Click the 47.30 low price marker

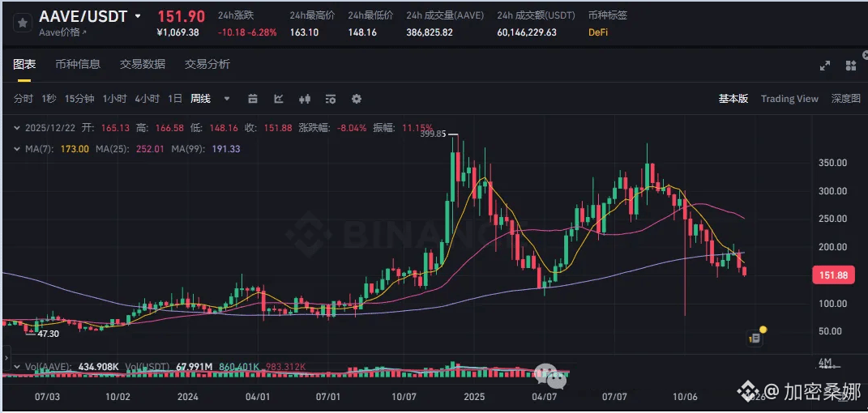click(49, 334)
